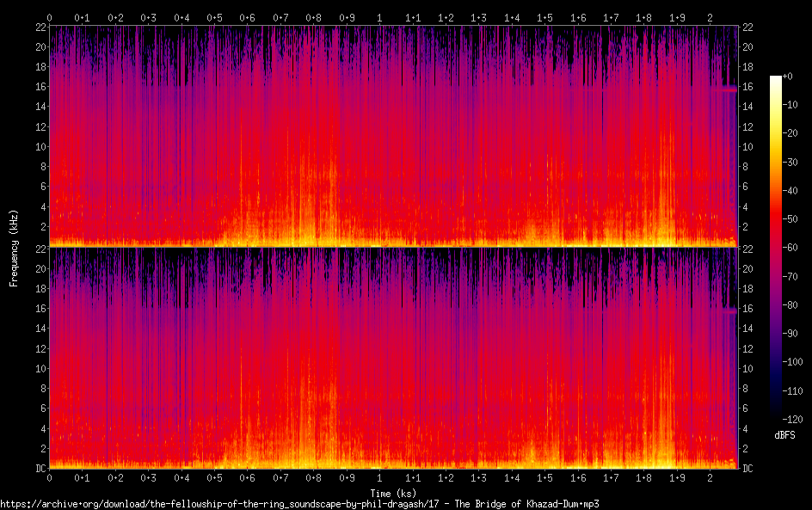Click the magenta 16 kHz band in the lower channel
Screen dimensions: 812x510
tap(723, 310)
